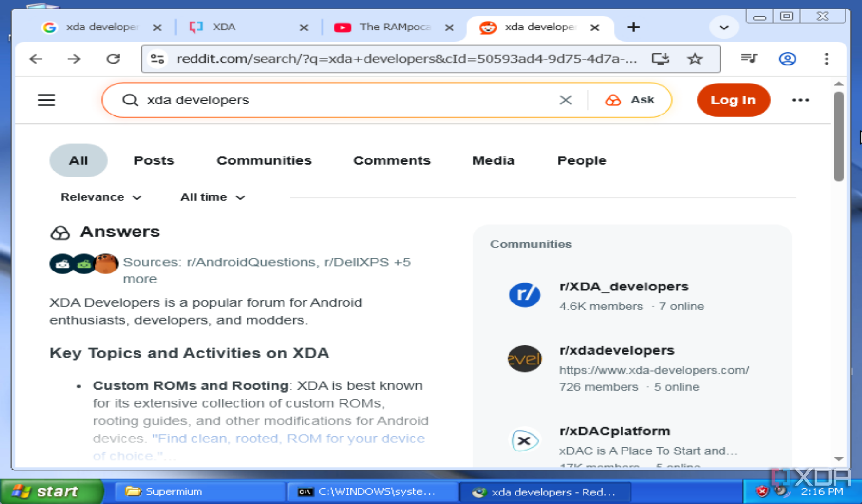Open the tab search dropdown chevron
The height and width of the screenshot is (504, 862).
(x=724, y=27)
